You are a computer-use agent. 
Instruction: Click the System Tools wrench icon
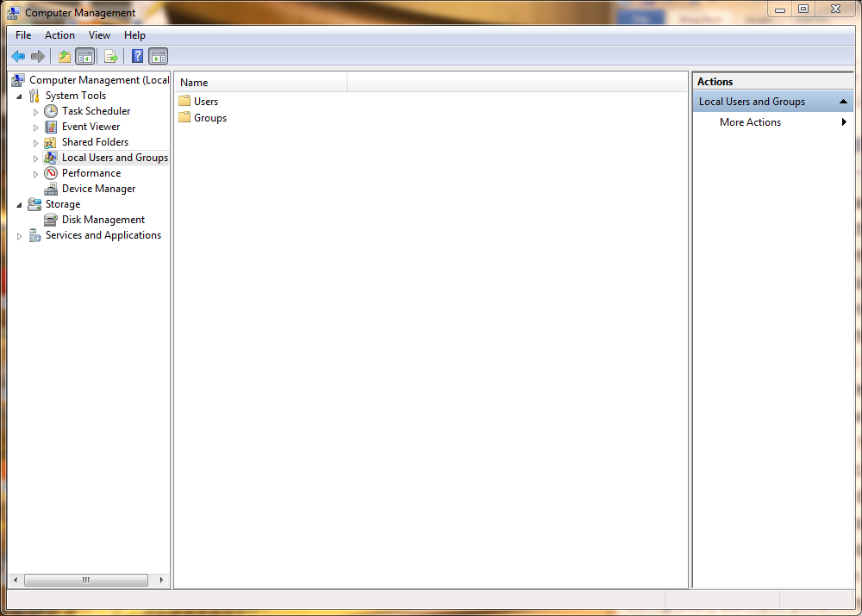[x=34, y=96]
